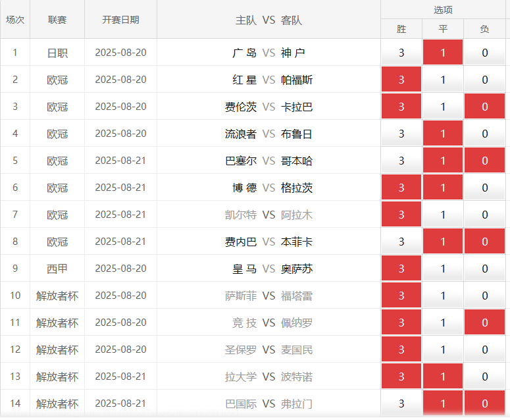
Task: Deselect win option 3 for 凯尔特 VS 阿拉木
Action: point(401,215)
